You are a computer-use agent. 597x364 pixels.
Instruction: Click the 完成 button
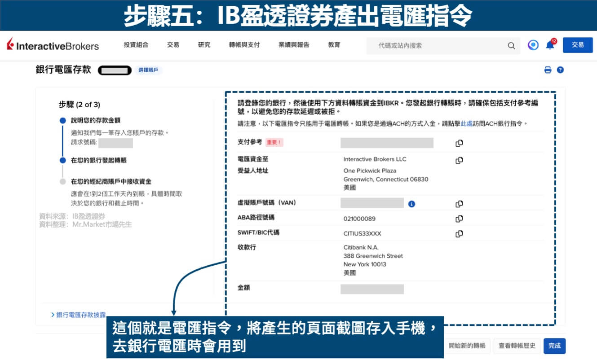[555, 346]
